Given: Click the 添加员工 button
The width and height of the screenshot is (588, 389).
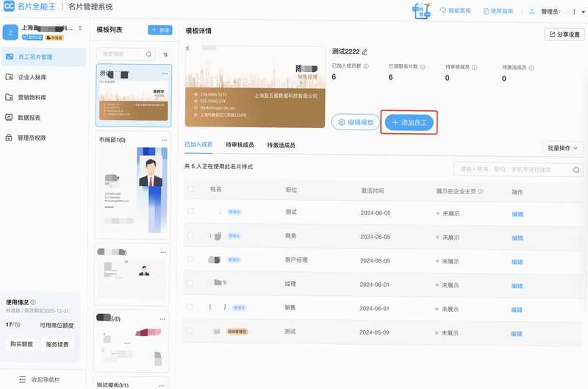Looking at the screenshot, I should click(x=409, y=122).
